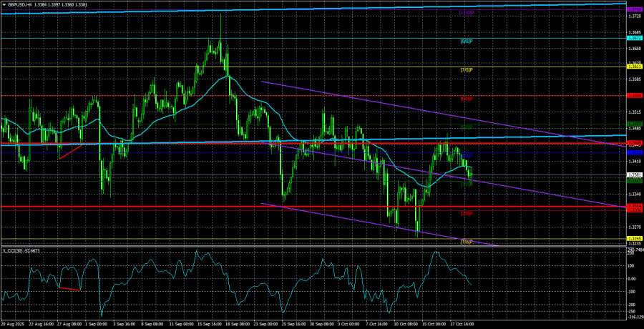The image size is (644, 329).
Task: Select the red divergence line on CCI panel
Action: click(x=69, y=289)
